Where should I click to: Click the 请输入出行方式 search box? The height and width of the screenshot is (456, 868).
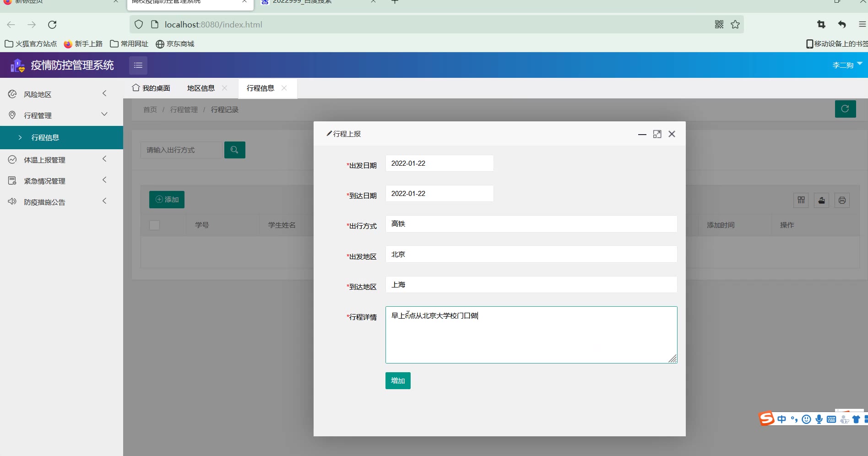coord(181,150)
